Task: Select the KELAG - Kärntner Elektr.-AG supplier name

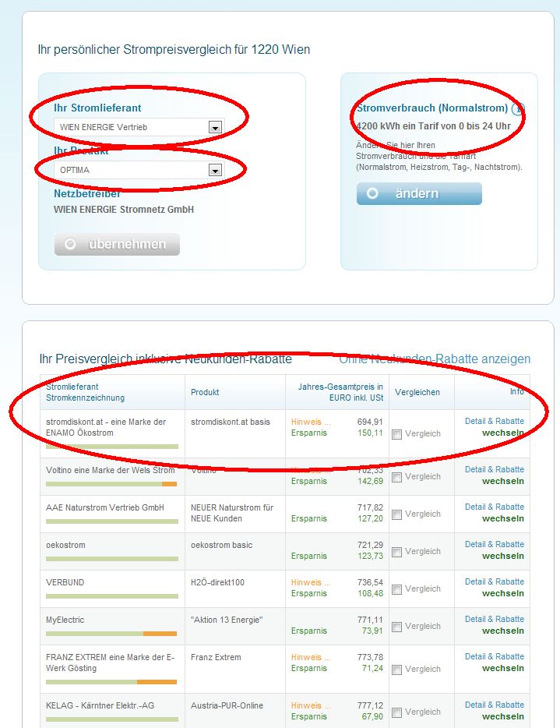Action: tap(100, 705)
